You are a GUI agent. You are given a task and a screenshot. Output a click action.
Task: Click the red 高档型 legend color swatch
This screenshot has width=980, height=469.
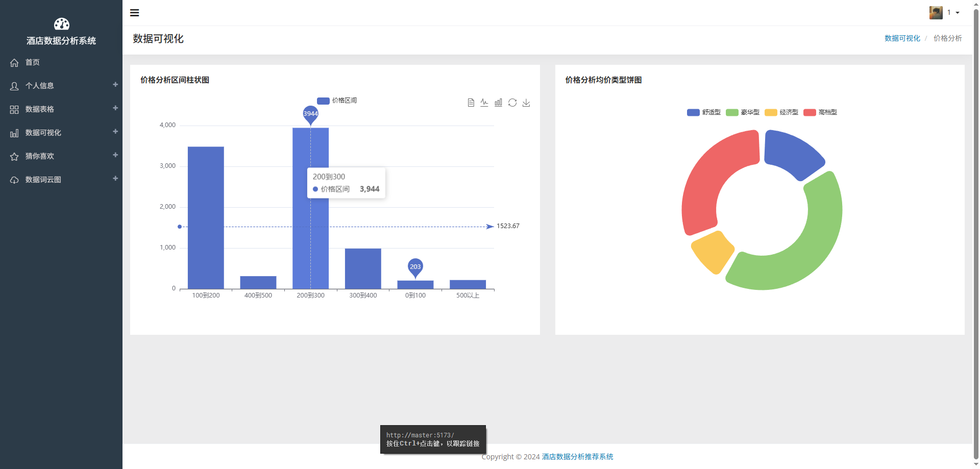point(810,112)
